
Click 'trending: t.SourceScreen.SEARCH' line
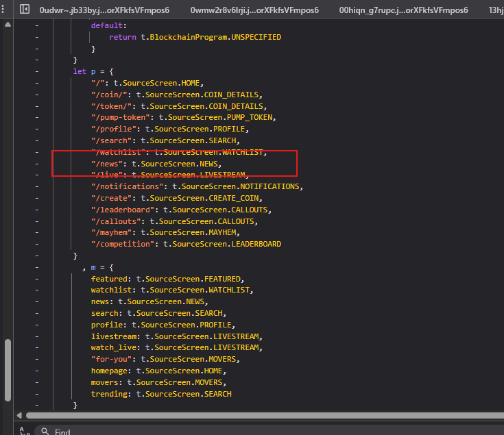coord(161,394)
